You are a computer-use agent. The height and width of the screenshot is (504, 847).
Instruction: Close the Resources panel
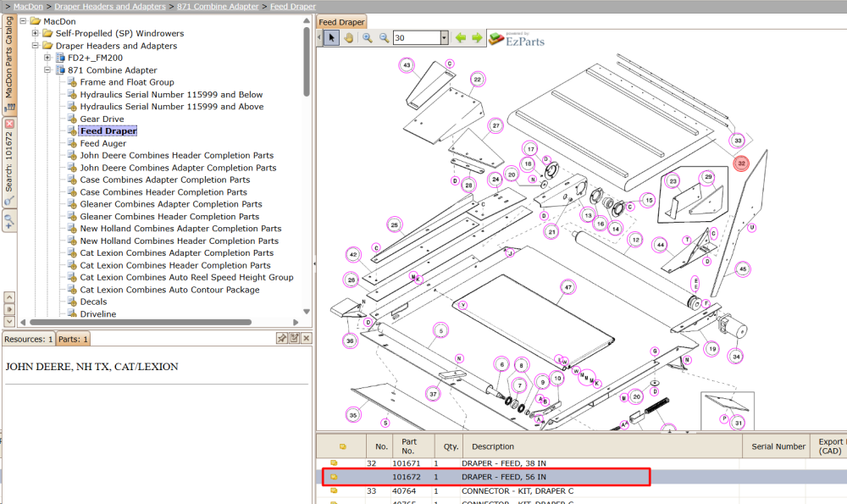coord(307,338)
